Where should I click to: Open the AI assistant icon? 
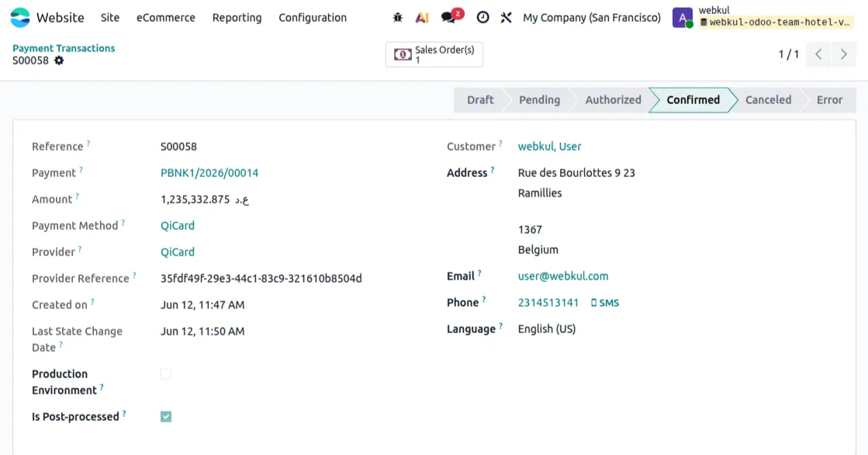[x=423, y=18]
